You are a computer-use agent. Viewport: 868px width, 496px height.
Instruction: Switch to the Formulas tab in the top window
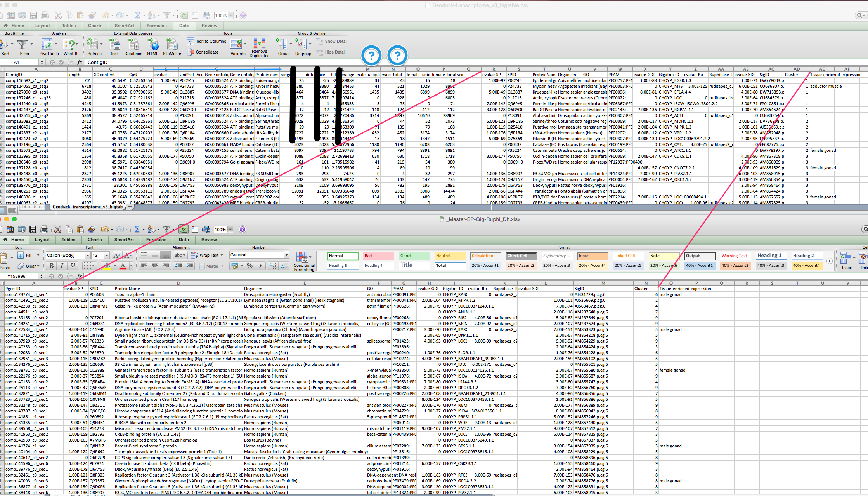(157, 26)
